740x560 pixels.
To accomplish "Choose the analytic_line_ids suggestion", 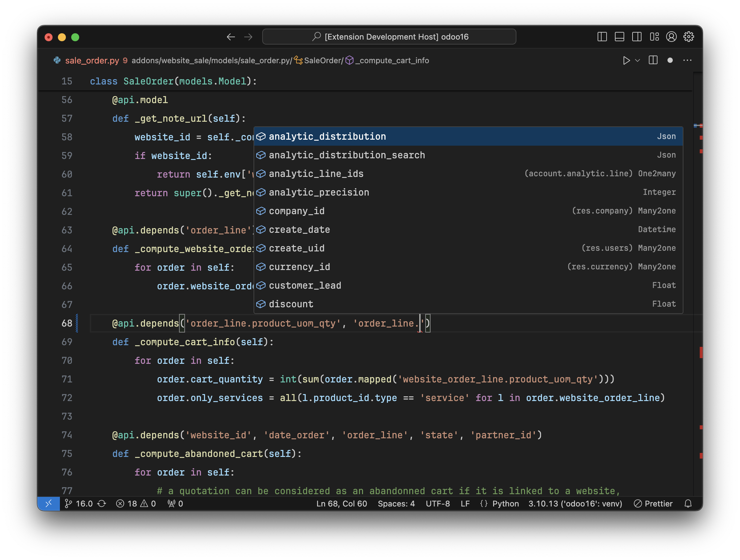I will [x=316, y=174].
